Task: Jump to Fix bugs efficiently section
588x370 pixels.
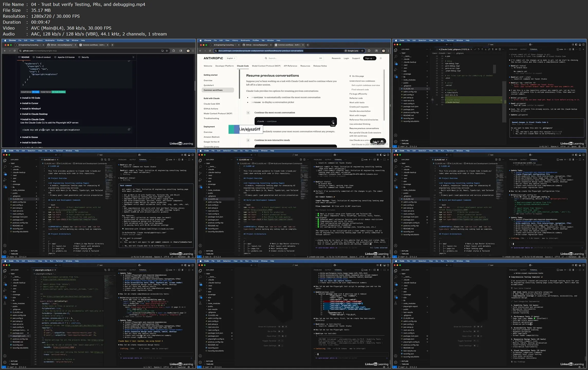Action: (358, 94)
